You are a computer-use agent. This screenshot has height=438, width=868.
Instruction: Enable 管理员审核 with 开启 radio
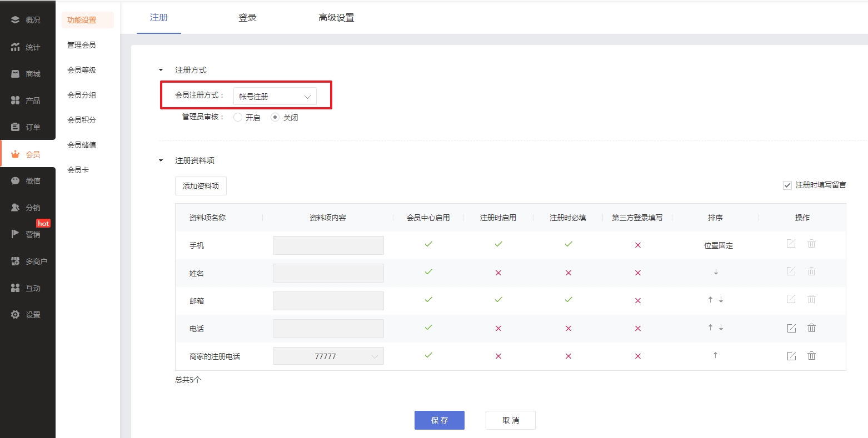click(238, 117)
